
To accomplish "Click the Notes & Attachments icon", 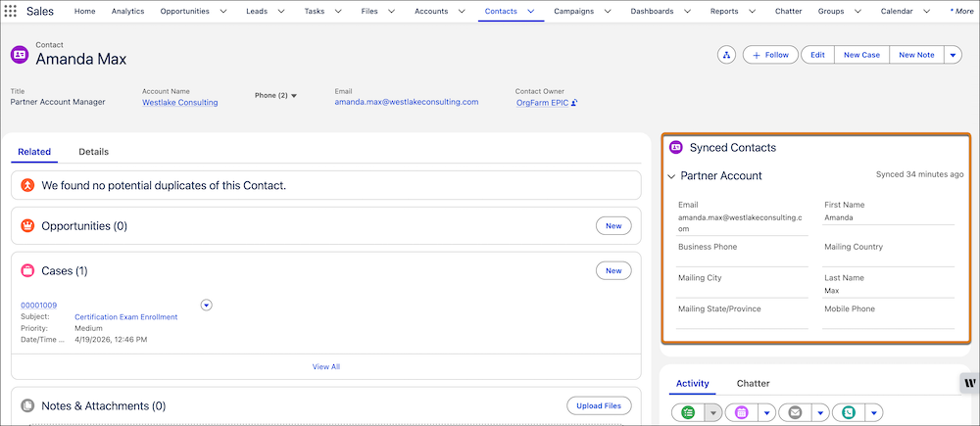I will (27, 406).
